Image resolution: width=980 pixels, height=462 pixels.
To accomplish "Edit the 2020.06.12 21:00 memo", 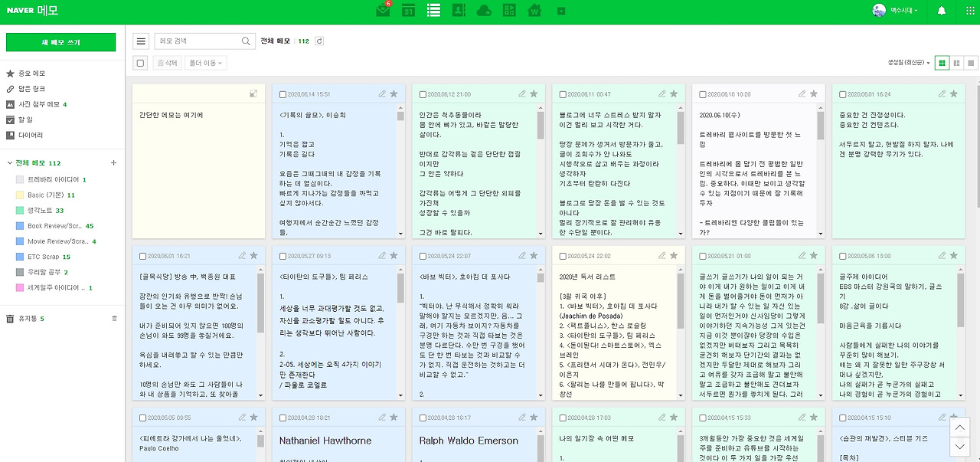I will click(522, 93).
